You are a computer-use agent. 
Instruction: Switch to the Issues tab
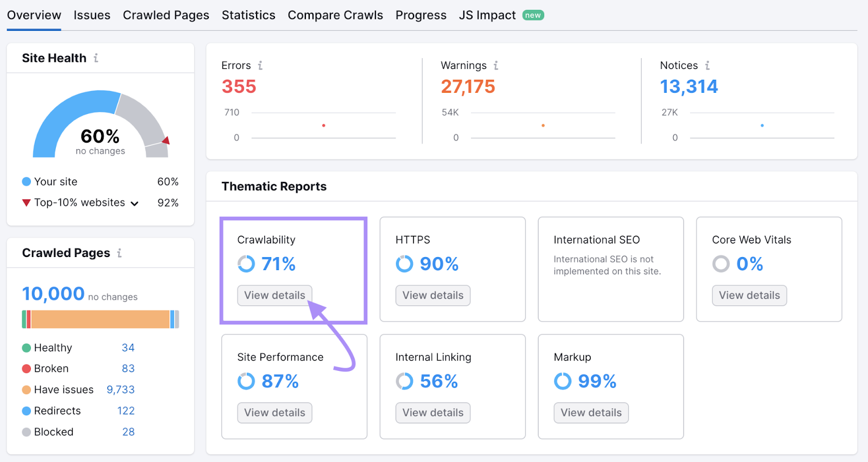(92, 15)
